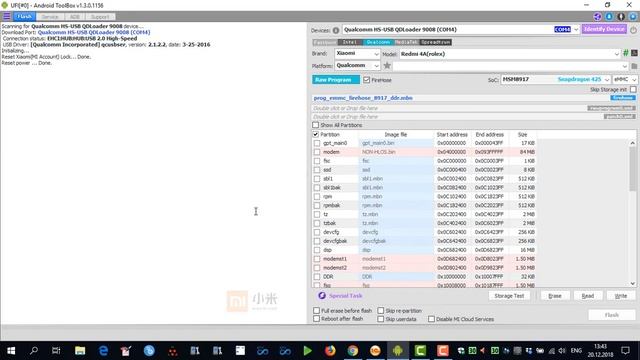Launch Firefox from taskbar
Viewport: 640px width, 360px height.
330,351
